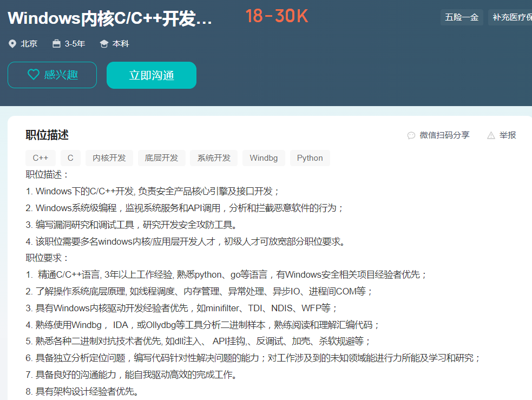Open 微信扫码分享 share link
532x400 pixels.
point(438,135)
